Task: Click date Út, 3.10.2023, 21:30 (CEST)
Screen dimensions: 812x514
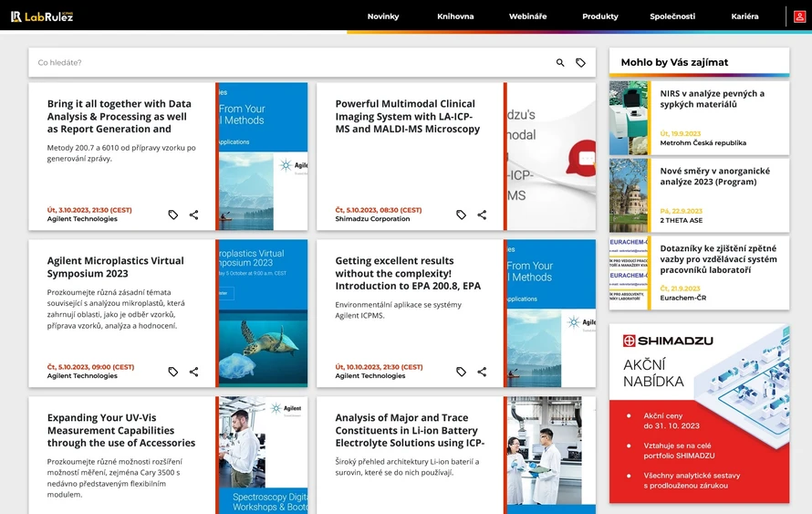Action: tap(89, 210)
